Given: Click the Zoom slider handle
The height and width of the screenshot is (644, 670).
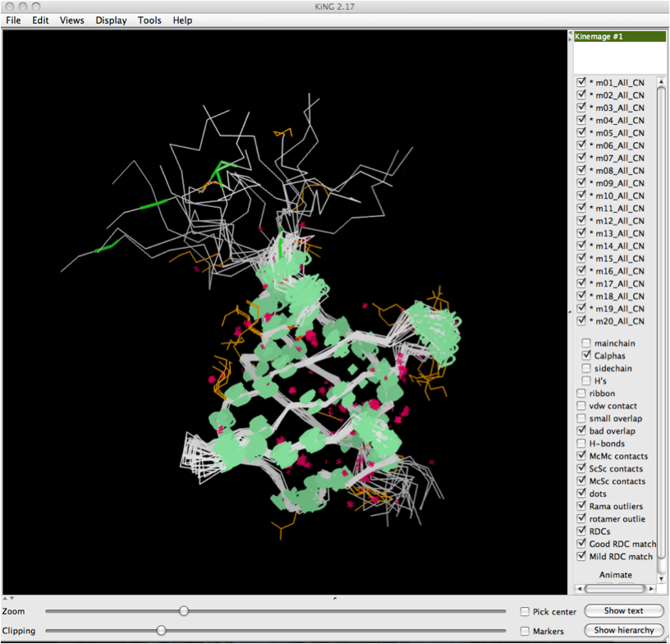Looking at the screenshot, I should (x=184, y=611).
